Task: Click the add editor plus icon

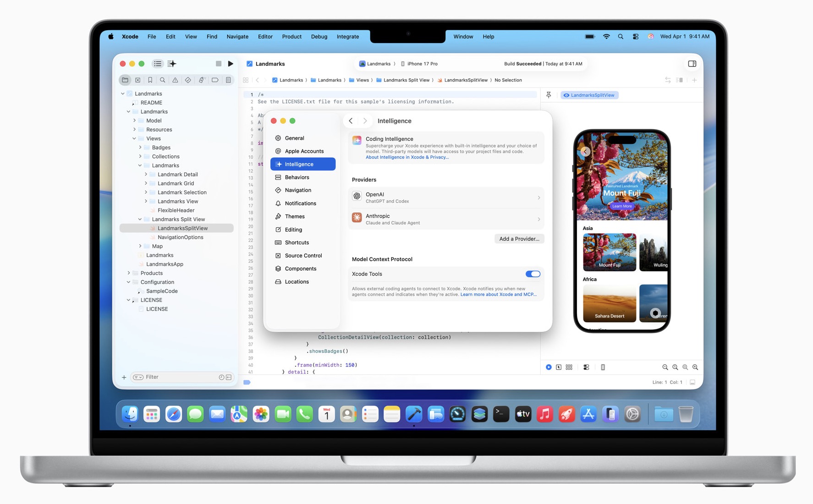Action: coord(694,80)
